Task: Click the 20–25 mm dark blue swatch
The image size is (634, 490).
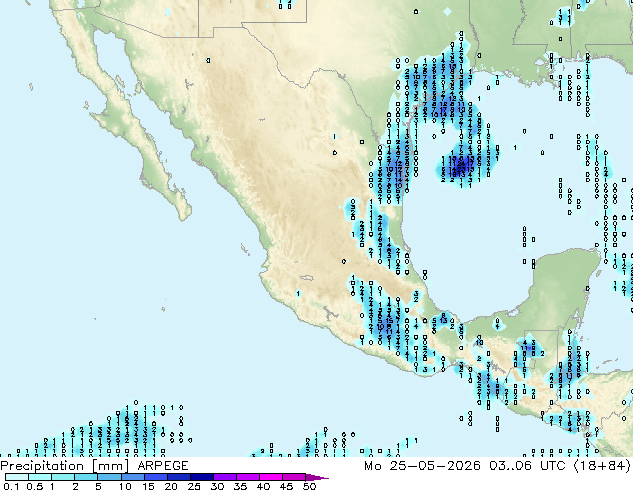Action: (x=179, y=477)
